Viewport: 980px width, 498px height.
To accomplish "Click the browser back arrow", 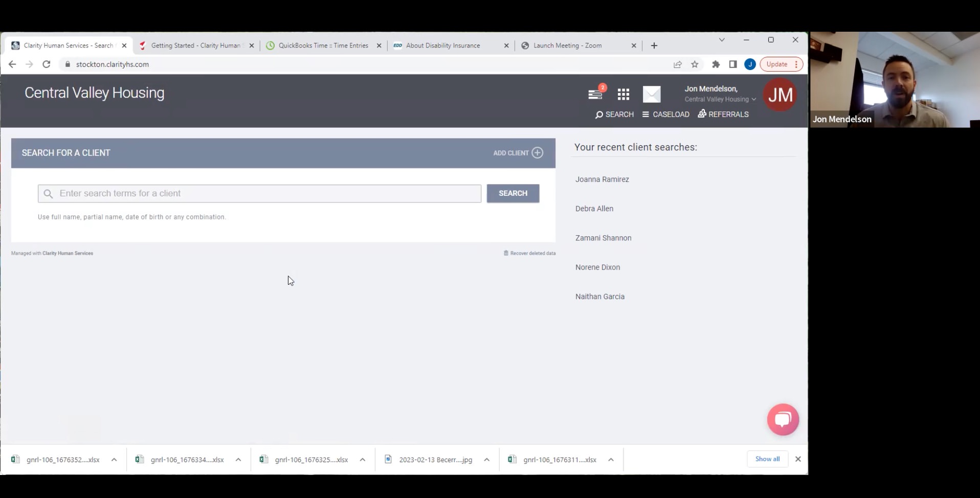I will 12,64.
